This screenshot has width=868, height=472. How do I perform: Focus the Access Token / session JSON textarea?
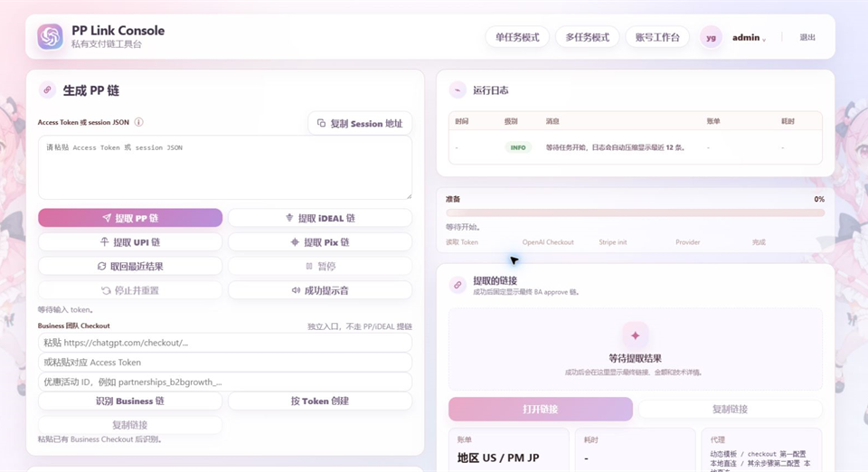(x=225, y=167)
